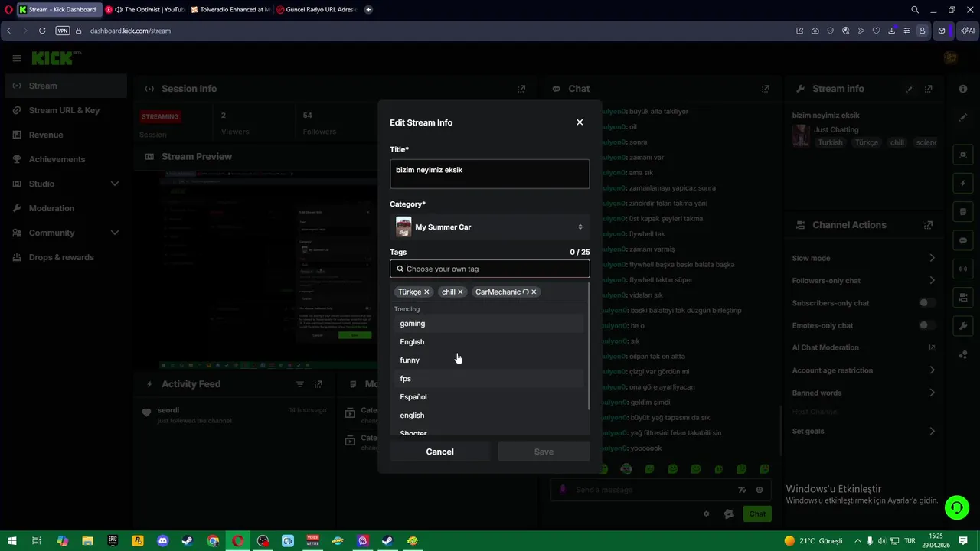Reload the page
Viewport: 980px width, 551px height.
pos(42,31)
